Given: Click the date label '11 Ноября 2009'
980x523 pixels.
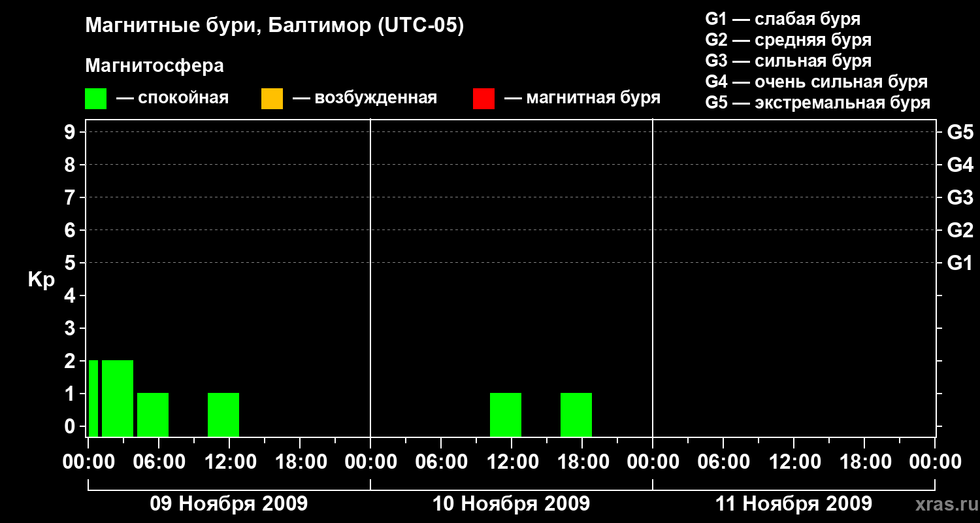Looking at the screenshot, I should point(793,503).
